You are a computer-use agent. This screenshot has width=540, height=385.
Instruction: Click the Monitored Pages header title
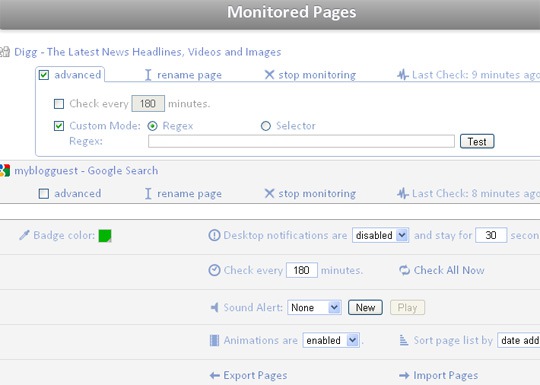pyautogui.click(x=292, y=12)
